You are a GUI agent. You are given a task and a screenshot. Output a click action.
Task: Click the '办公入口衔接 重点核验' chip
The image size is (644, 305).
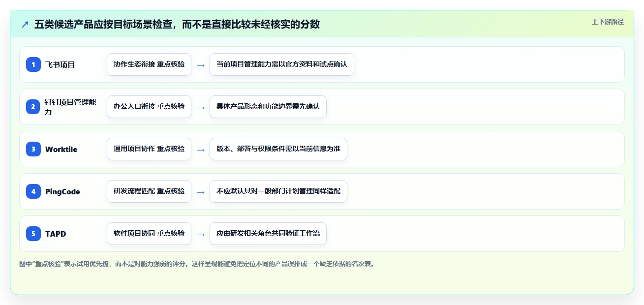click(149, 107)
